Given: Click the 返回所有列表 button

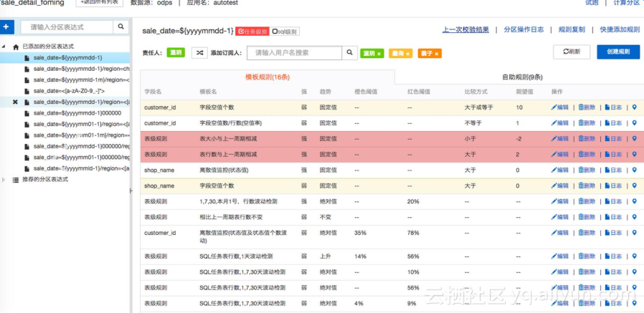Looking at the screenshot, I should click(x=100, y=3).
